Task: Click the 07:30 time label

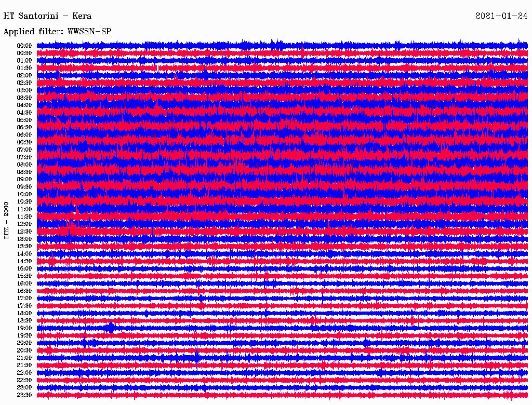Action: (24, 157)
